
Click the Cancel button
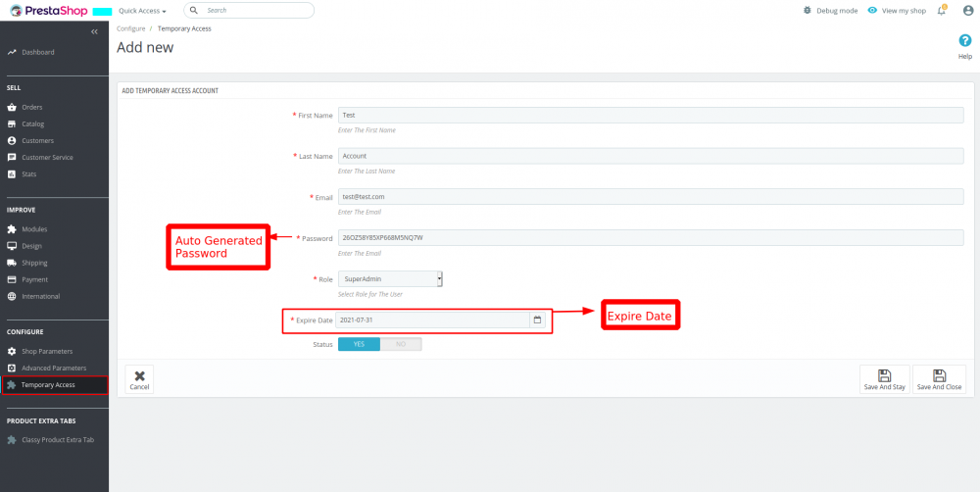click(139, 379)
